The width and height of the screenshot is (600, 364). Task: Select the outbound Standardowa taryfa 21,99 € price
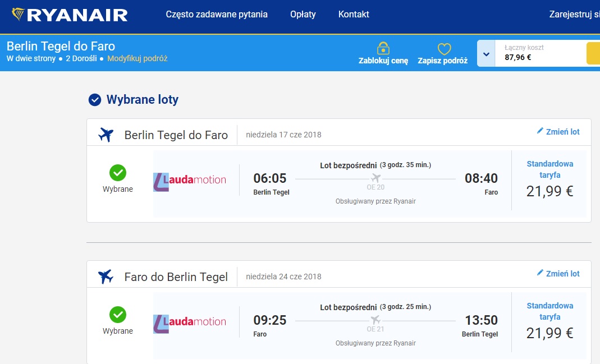pos(550,180)
